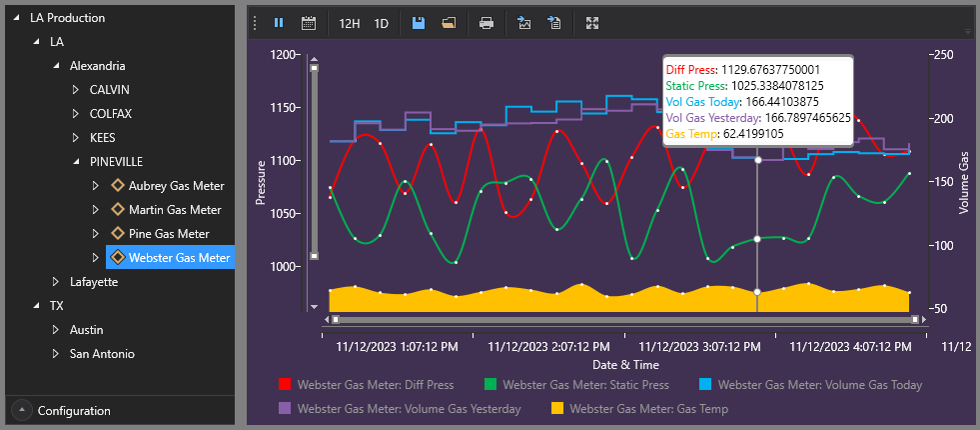The width and height of the screenshot is (980, 430).
Task: Collapse the PINEVILLE node
Action: pyautogui.click(x=76, y=161)
